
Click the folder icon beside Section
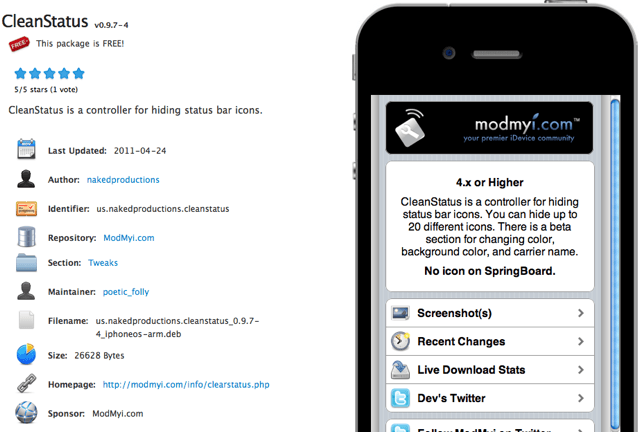[26, 263]
